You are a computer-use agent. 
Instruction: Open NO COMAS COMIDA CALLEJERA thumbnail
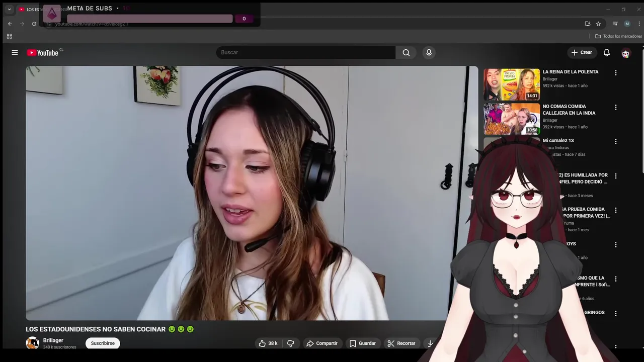point(512,119)
